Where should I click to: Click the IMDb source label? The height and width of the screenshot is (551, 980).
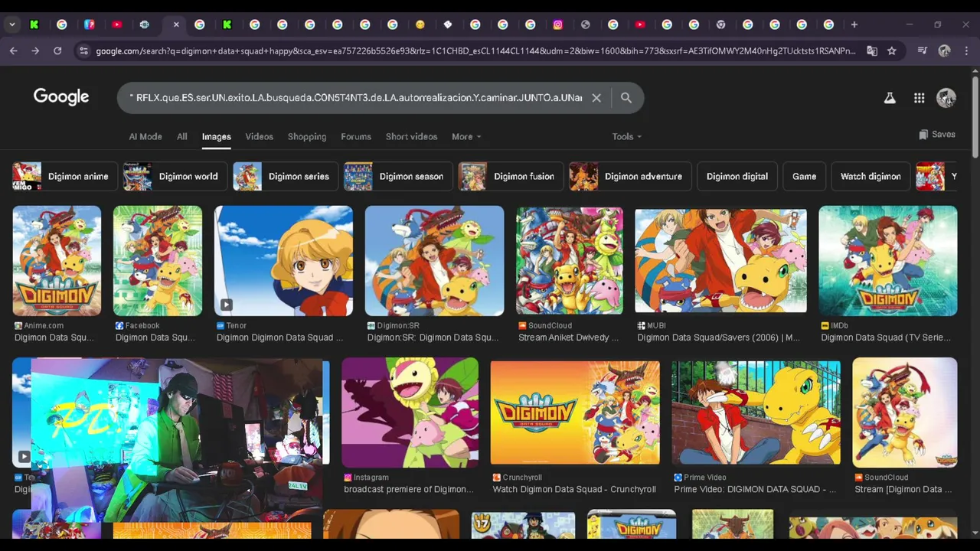[835, 325]
